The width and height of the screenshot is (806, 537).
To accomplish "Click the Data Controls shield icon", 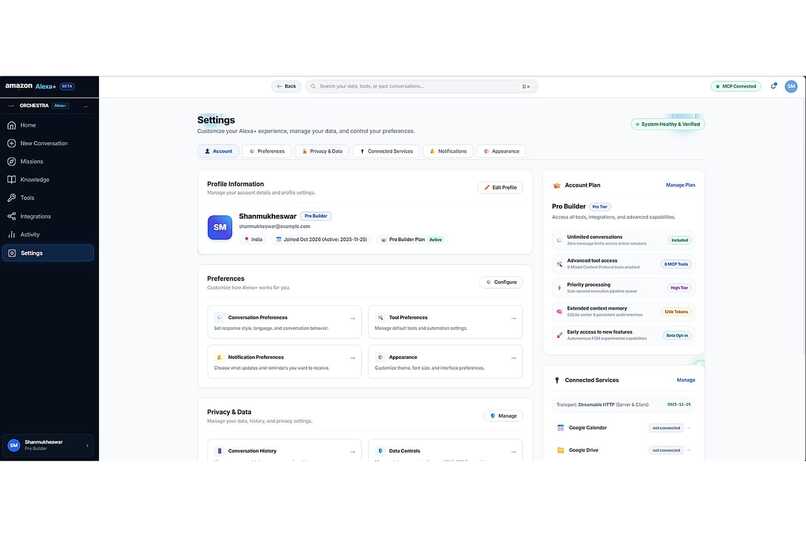I will coord(380,451).
